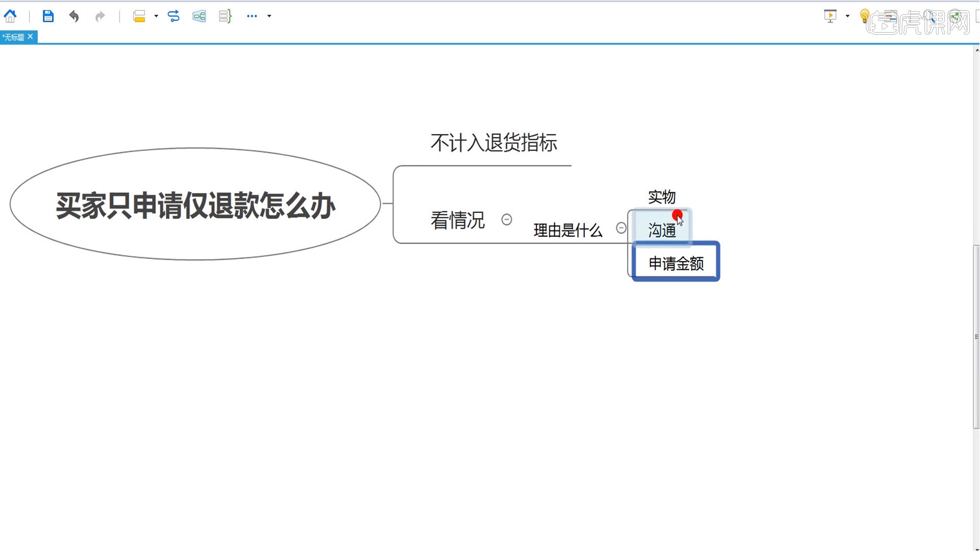Select the 不计入退货指标 topic

pos(494,143)
